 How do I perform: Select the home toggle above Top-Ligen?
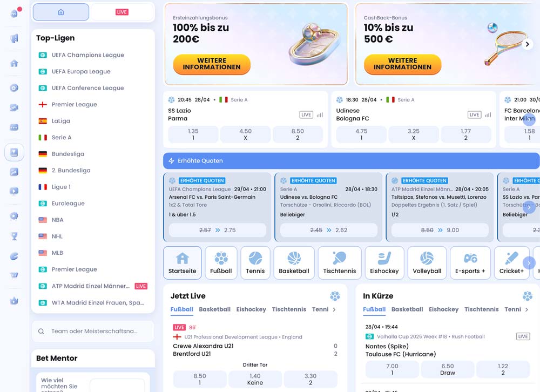click(61, 12)
